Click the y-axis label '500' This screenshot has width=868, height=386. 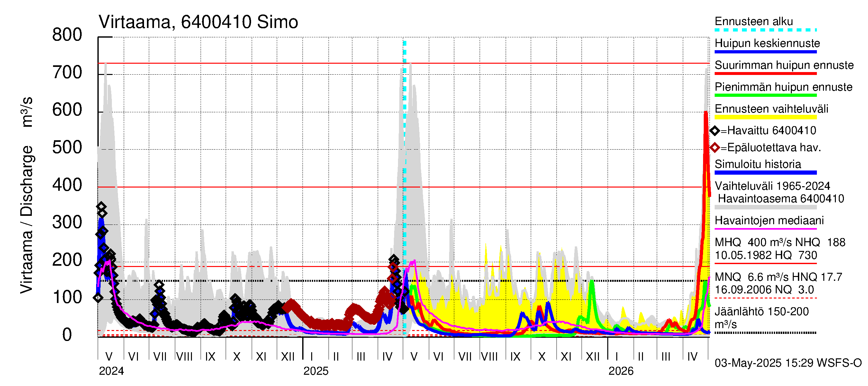tap(67, 148)
